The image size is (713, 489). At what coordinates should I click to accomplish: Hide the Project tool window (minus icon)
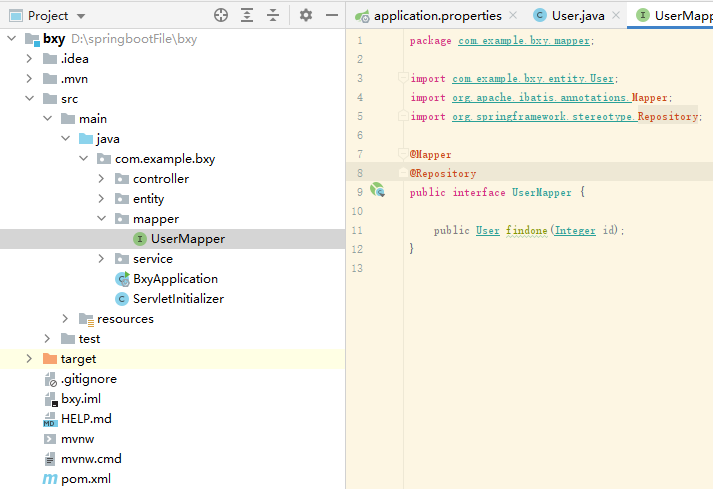click(332, 15)
